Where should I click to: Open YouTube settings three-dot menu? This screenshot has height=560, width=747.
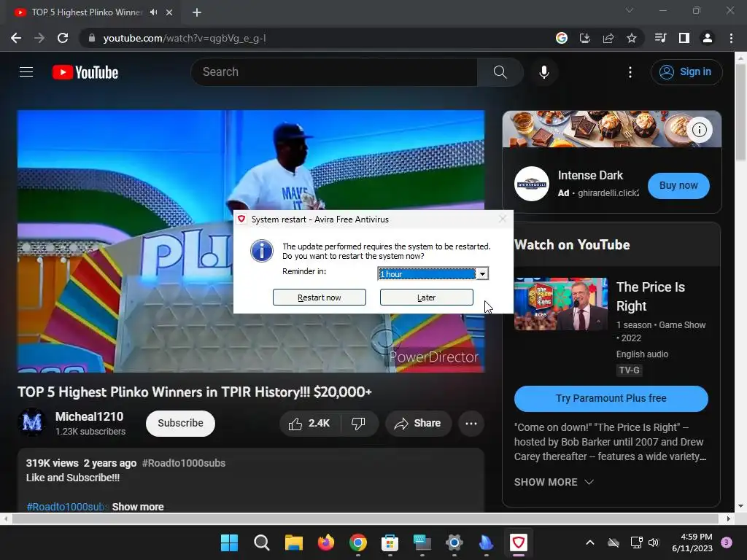click(630, 72)
